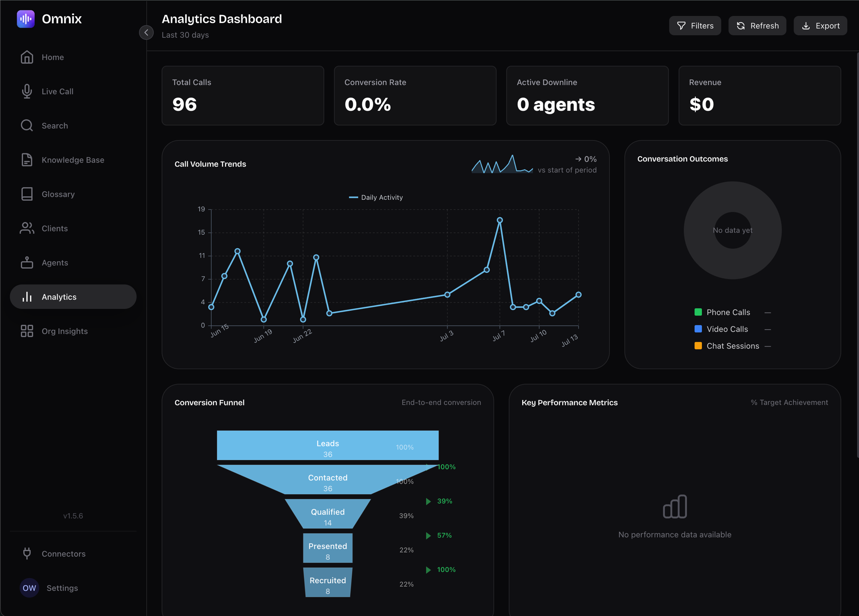Screen dimensions: 859x616
Task: Select the Analytics menu item
Action: pyautogui.click(x=73, y=297)
